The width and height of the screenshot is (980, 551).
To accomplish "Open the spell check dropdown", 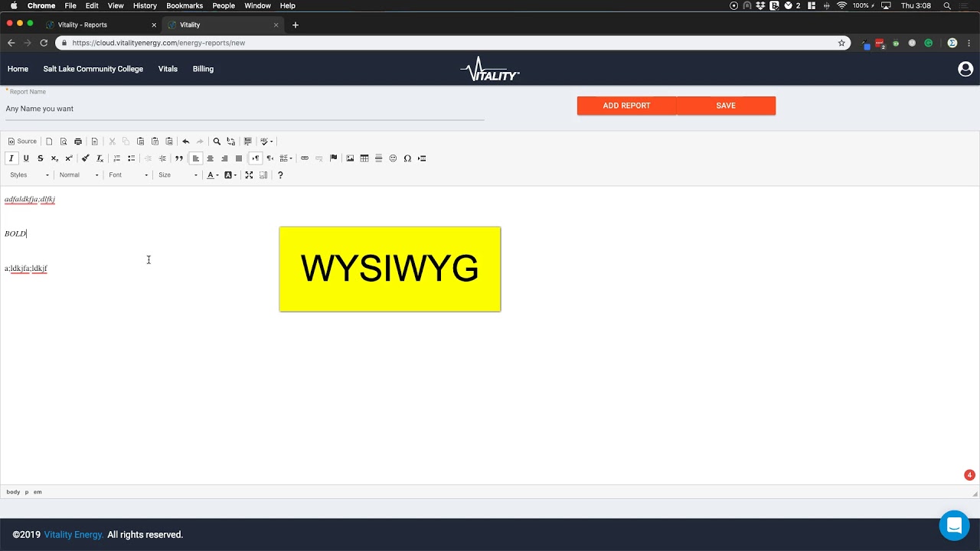I will click(x=266, y=142).
